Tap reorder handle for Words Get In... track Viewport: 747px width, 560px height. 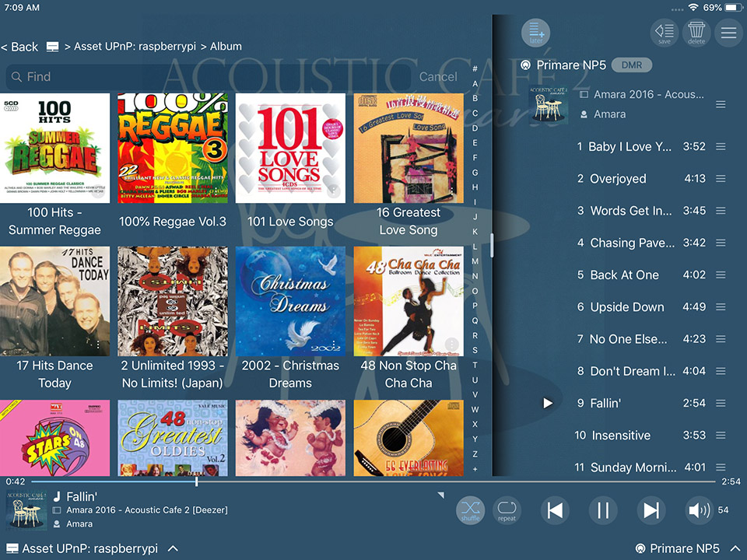click(721, 211)
